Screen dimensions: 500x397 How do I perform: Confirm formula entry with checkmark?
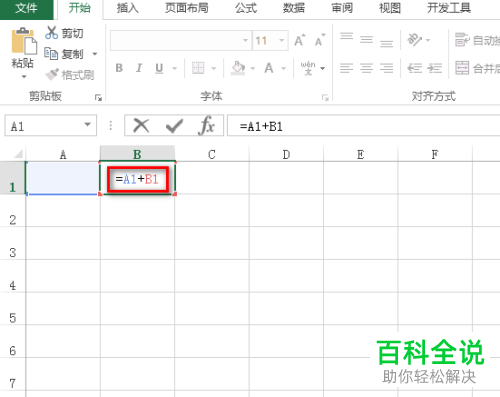click(174, 126)
